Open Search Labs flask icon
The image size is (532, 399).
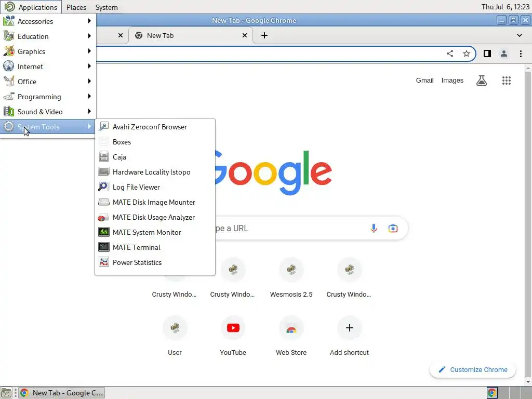click(x=482, y=81)
